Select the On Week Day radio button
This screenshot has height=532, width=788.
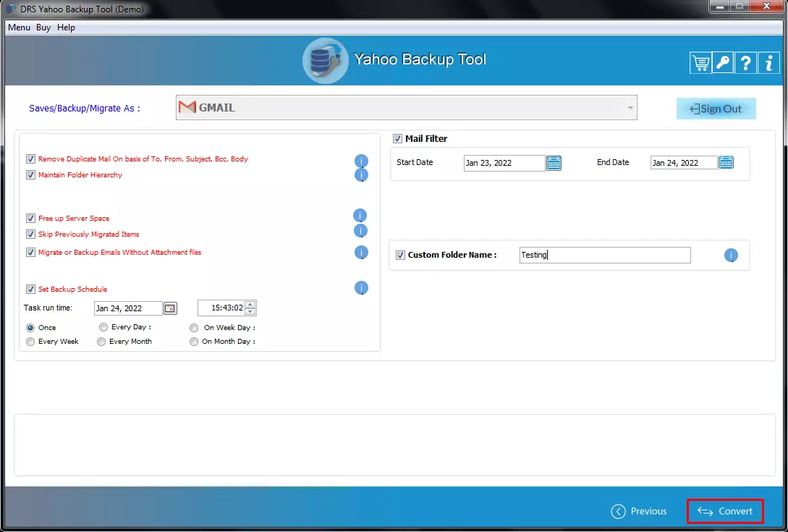pyautogui.click(x=193, y=328)
